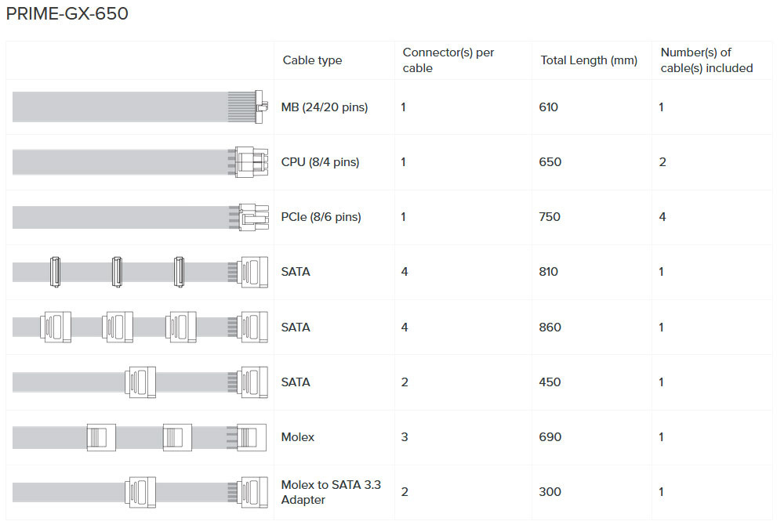Image resolution: width=784 pixels, height=532 pixels.
Task: Click the "Number(s) of cable(s) included" header
Action: click(706, 60)
